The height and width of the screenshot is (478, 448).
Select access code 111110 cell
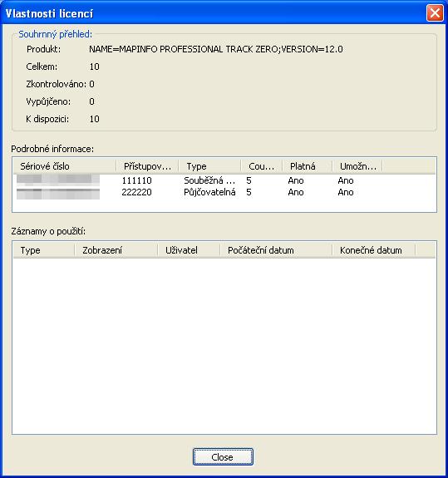point(136,180)
